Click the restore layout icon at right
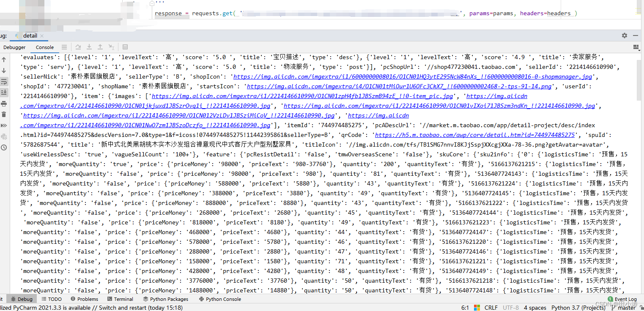 tap(636, 47)
